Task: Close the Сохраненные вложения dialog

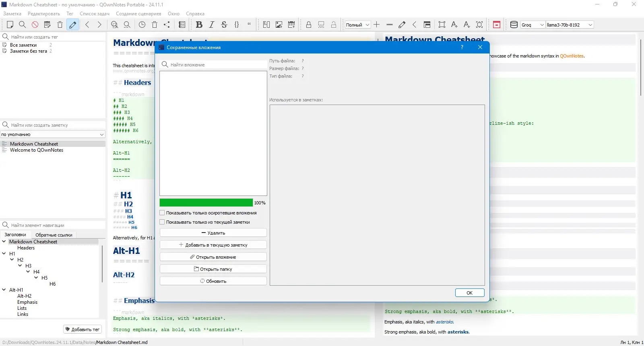Action: click(x=480, y=47)
